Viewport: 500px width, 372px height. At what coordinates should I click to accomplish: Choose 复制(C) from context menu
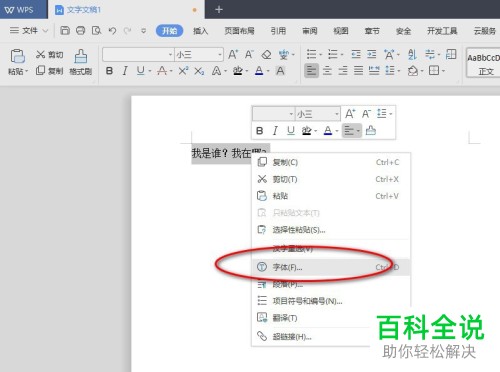pos(331,162)
